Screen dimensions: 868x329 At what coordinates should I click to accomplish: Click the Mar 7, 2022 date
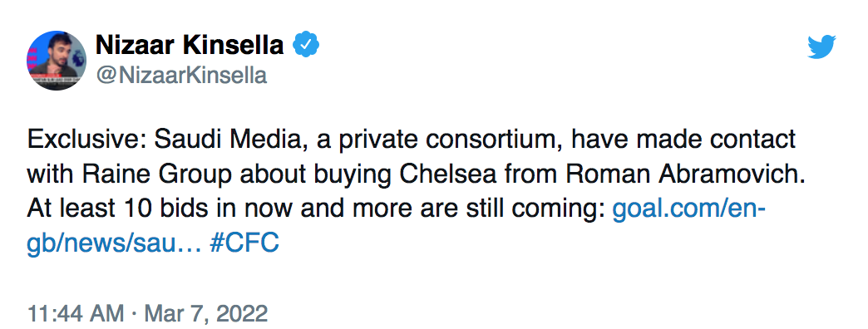point(206,313)
